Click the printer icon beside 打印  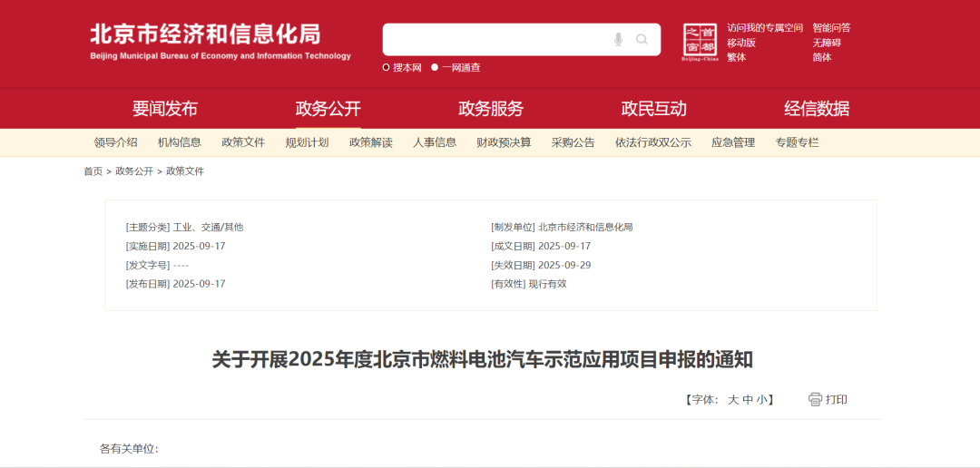click(815, 399)
